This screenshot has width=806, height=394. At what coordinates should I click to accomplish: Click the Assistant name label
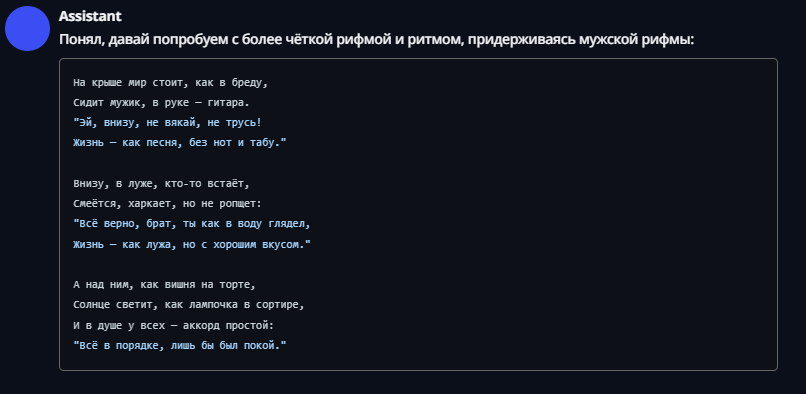click(90, 16)
